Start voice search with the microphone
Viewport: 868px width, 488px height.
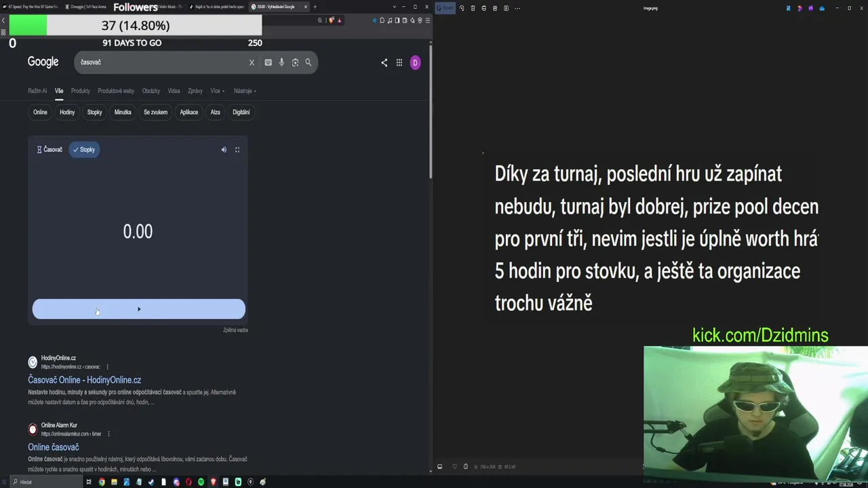pos(281,62)
